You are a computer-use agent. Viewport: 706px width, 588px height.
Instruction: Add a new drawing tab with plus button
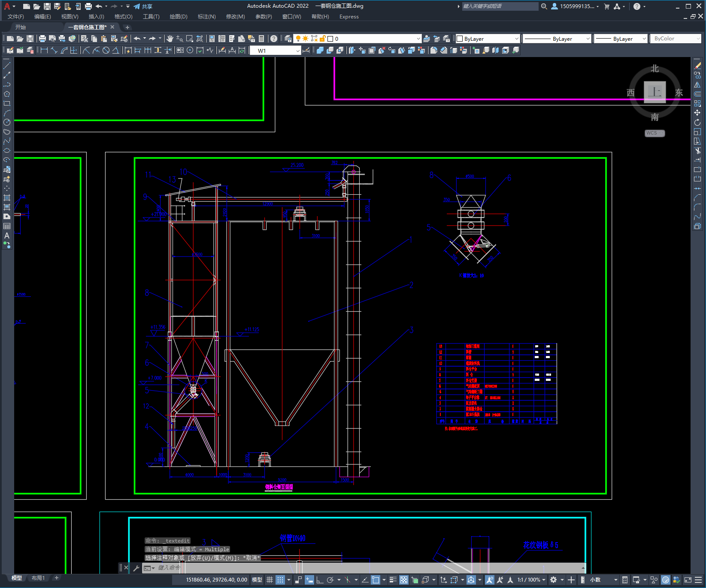click(x=127, y=27)
